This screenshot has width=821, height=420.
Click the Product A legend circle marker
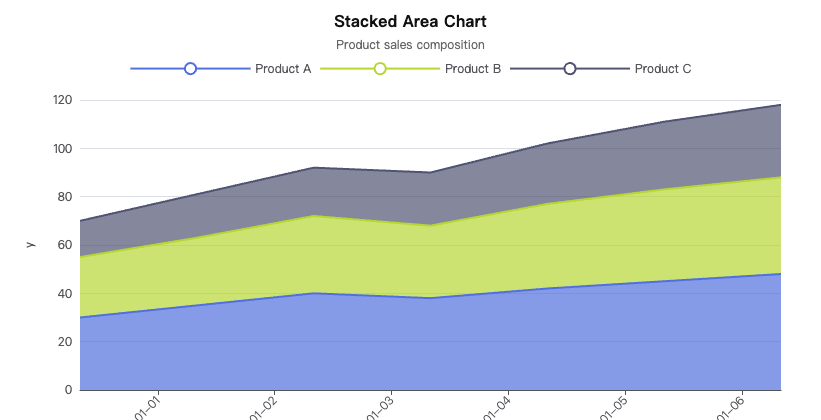190,69
